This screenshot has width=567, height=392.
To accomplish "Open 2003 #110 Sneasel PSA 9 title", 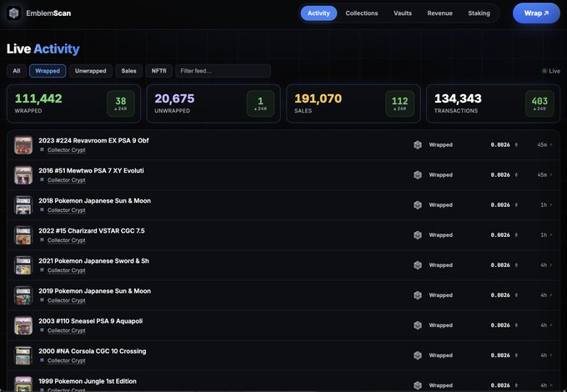I will [x=90, y=321].
